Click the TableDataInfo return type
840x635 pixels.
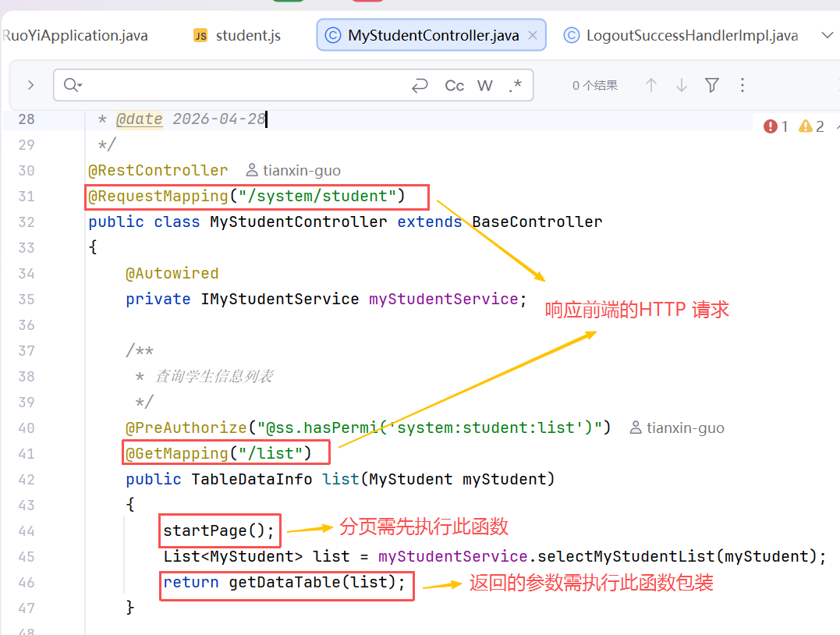(x=251, y=479)
